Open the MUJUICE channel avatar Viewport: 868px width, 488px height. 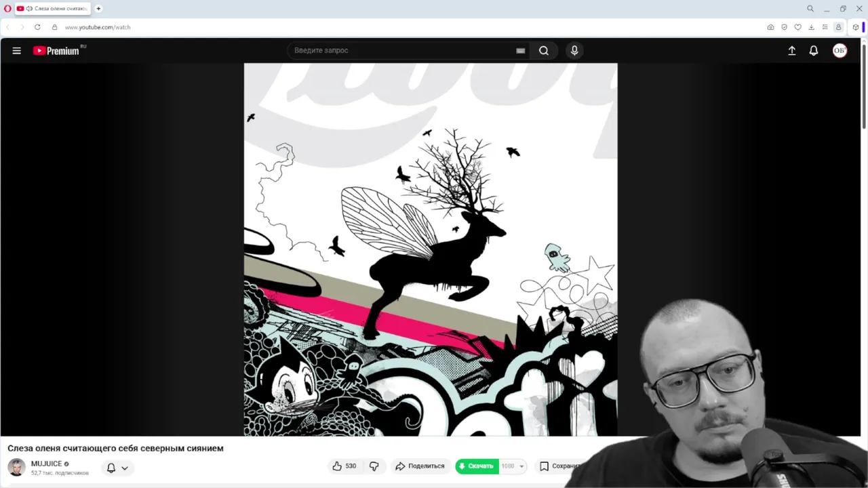pos(16,467)
